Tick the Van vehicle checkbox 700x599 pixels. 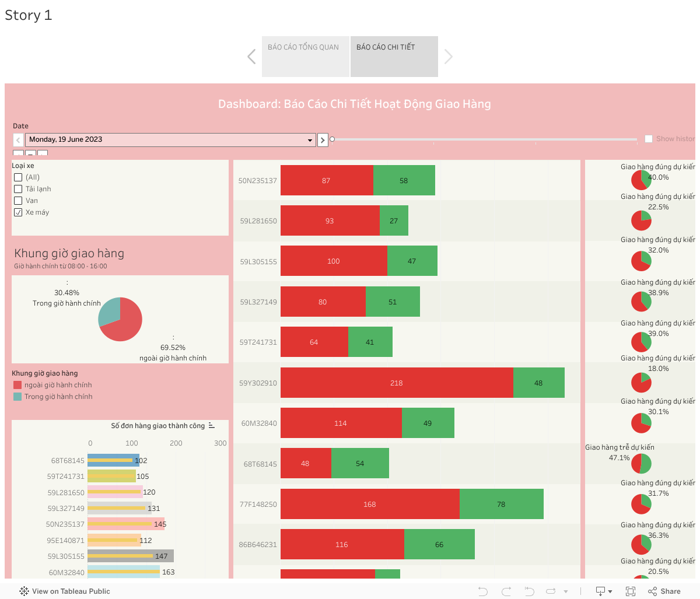(18, 201)
